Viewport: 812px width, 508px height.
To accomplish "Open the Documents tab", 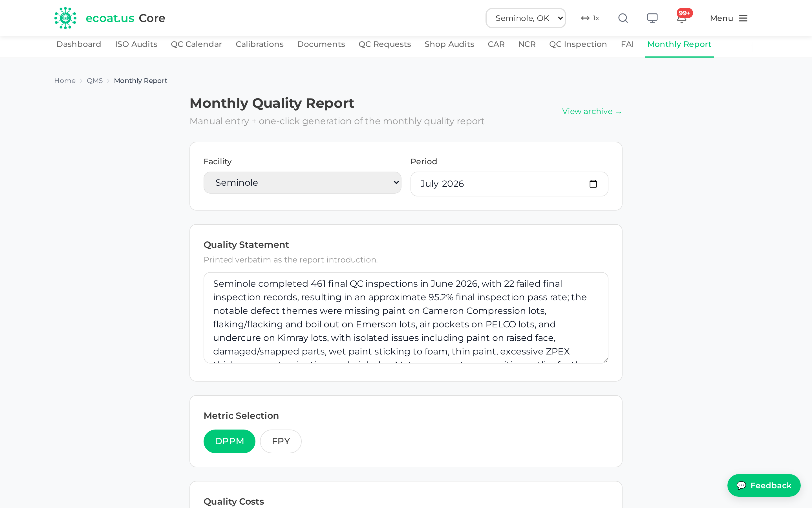I will point(321,44).
